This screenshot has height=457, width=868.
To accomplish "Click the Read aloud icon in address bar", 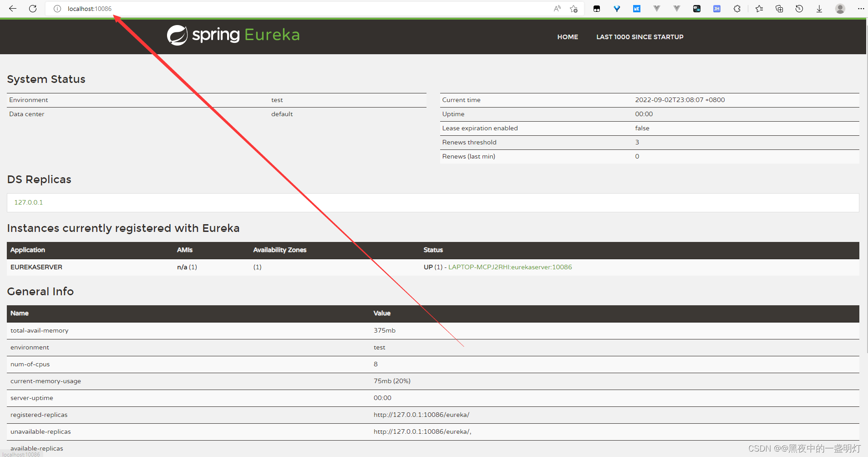I will pos(557,9).
